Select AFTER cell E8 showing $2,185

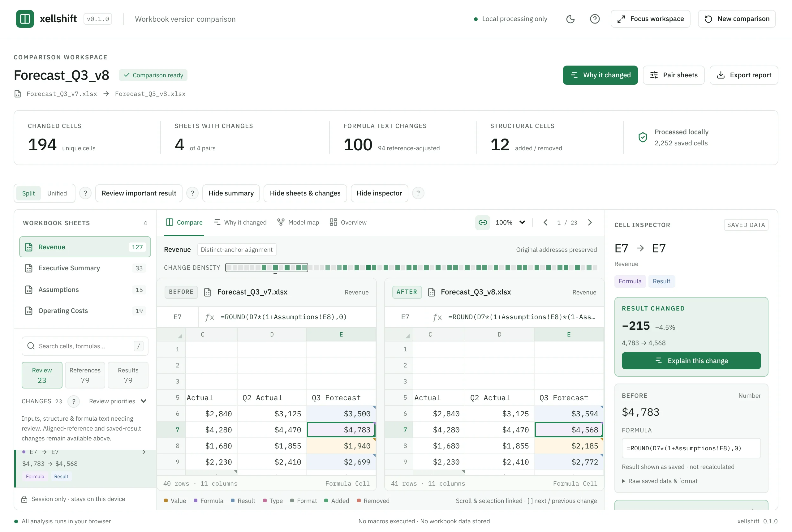tap(569, 446)
